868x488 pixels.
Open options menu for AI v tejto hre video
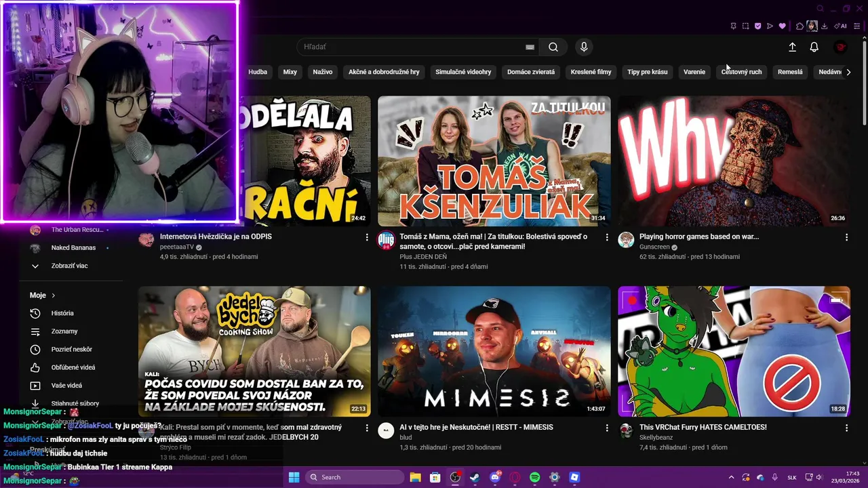click(607, 428)
